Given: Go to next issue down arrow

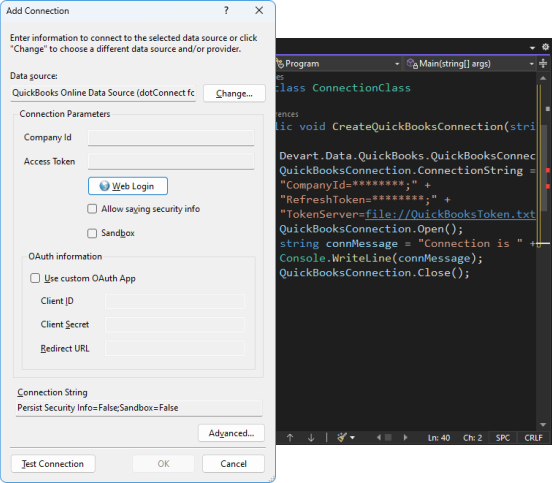Looking at the screenshot, I should tap(311, 438).
